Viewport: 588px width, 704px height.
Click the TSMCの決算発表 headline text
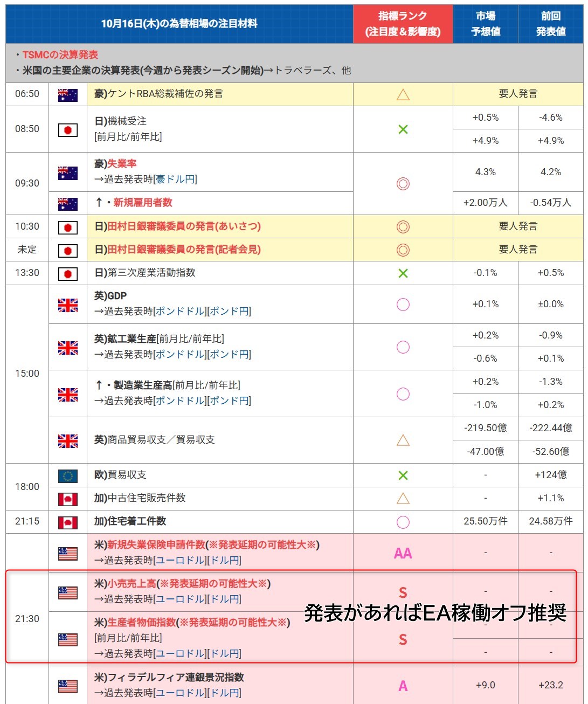coord(60,55)
